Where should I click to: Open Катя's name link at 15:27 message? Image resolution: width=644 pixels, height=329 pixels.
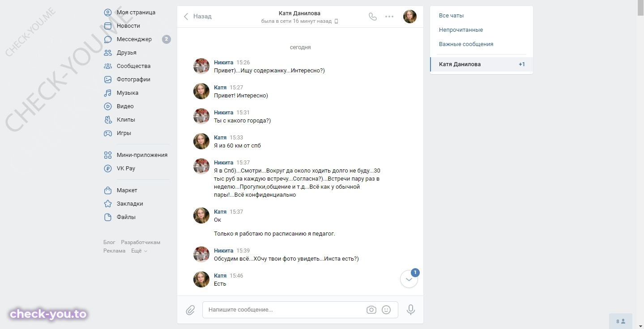[x=220, y=88]
